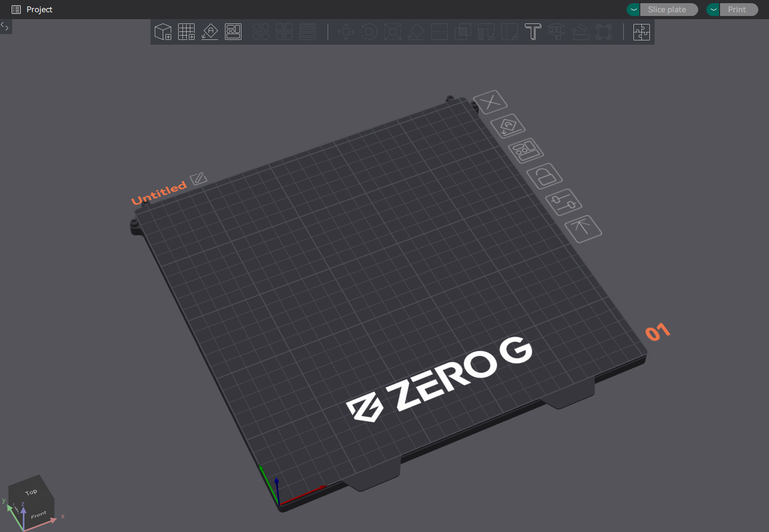Viewport: 769px width, 532px height.
Task: Open plate settings sliders icon
Action: tap(564, 202)
